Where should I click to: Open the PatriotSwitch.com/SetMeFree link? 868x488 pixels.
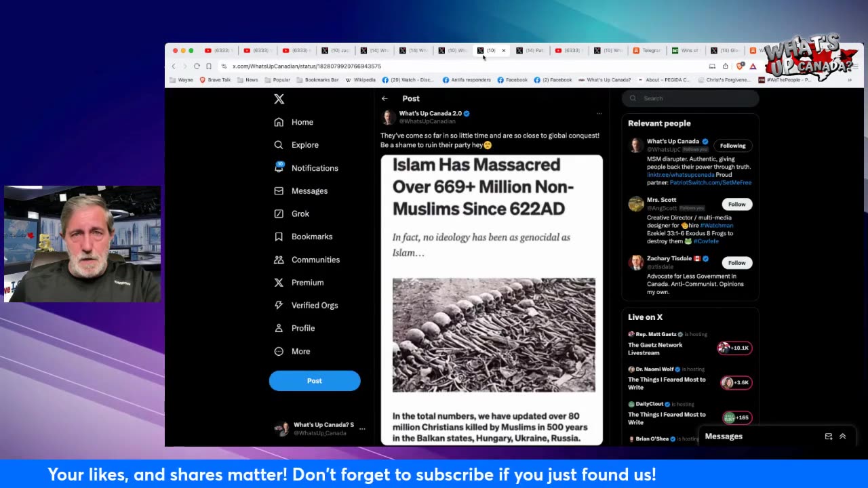click(x=711, y=183)
